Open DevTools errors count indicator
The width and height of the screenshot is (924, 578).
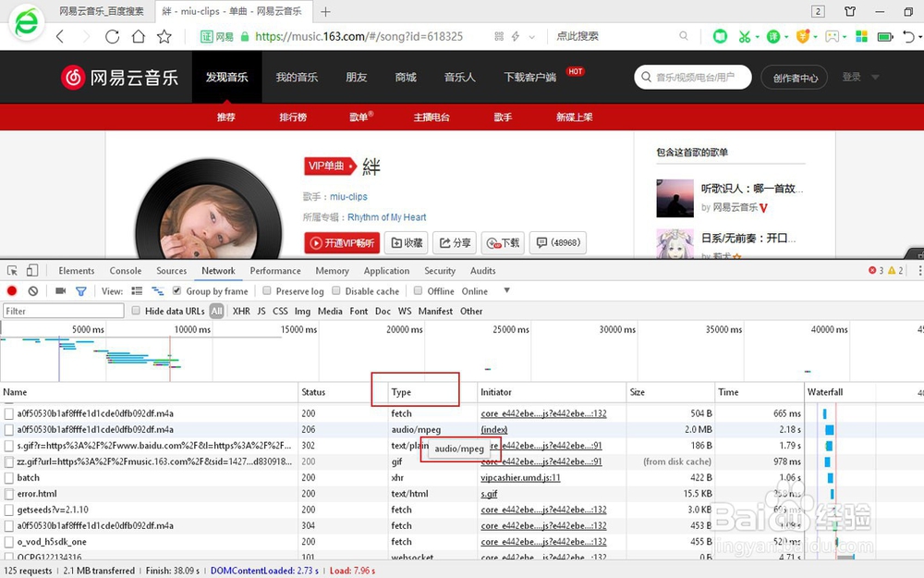tap(876, 271)
